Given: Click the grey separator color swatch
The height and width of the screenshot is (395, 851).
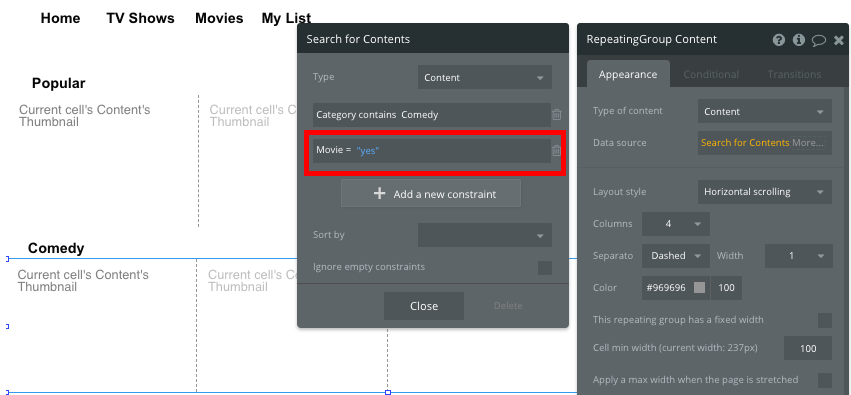Looking at the screenshot, I should click(x=700, y=288).
